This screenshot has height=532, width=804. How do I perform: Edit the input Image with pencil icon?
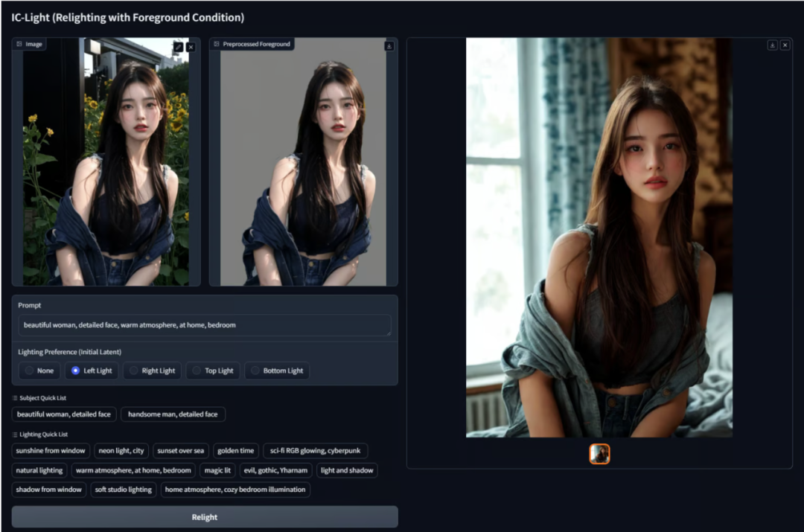[179, 47]
